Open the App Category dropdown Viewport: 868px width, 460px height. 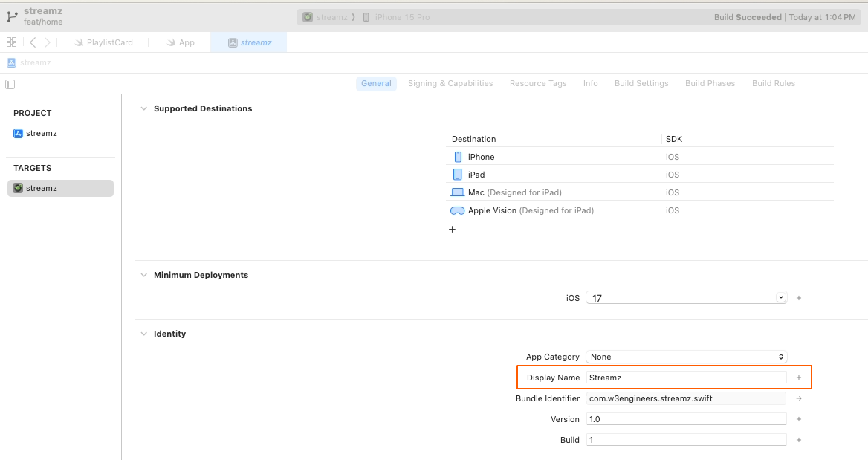click(x=687, y=357)
